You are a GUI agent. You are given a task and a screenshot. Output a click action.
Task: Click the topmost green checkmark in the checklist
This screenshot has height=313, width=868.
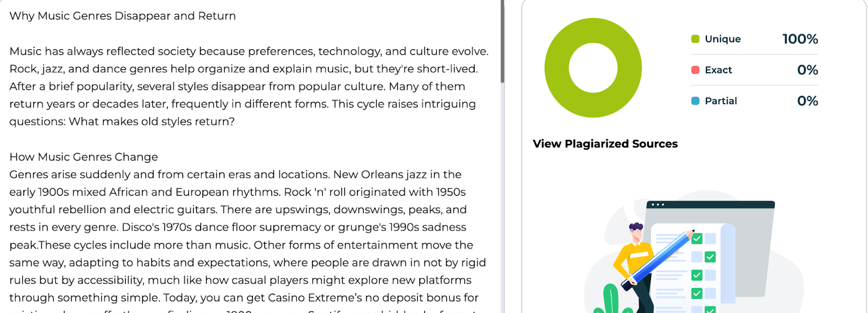point(697,239)
